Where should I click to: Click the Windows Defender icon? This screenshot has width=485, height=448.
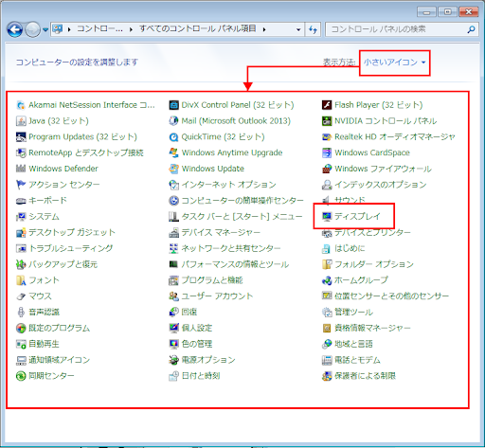click(x=21, y=169)
